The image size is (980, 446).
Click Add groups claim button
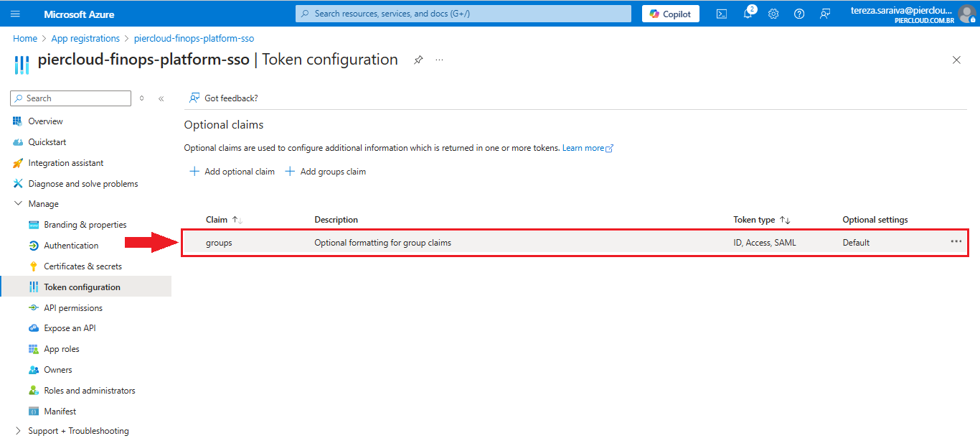[x=326, y=172]
